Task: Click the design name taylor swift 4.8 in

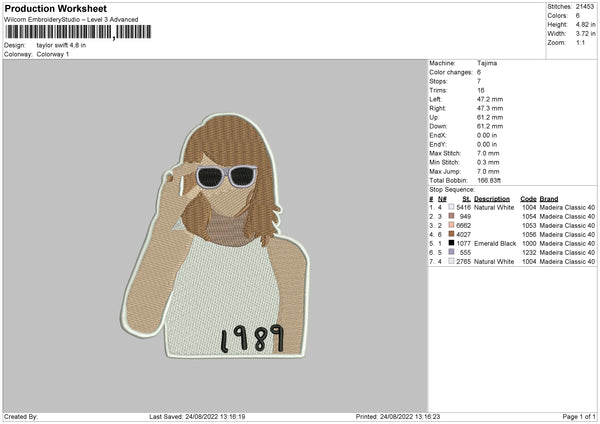Action: tap(61, 45)
